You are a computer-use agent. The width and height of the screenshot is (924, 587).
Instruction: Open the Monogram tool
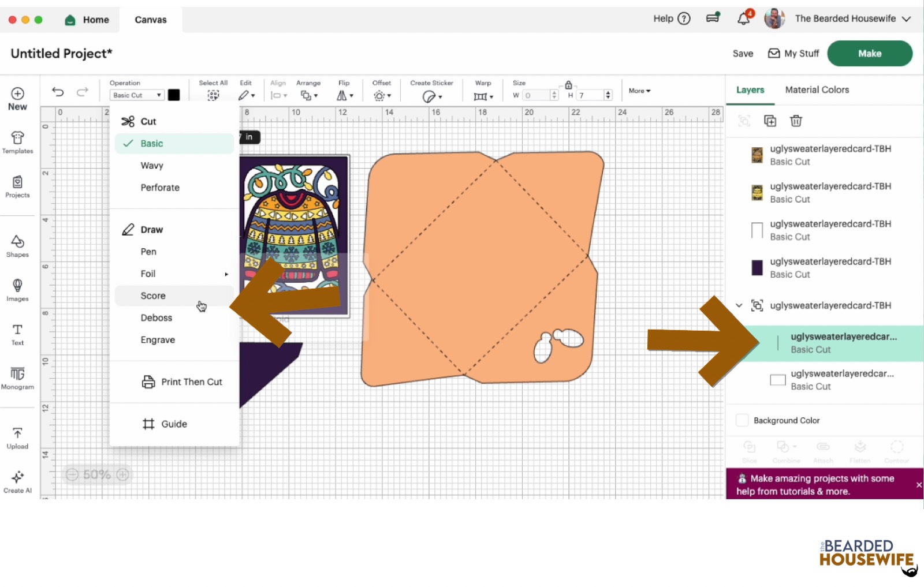pyautogui.click(x=17, y=378)
